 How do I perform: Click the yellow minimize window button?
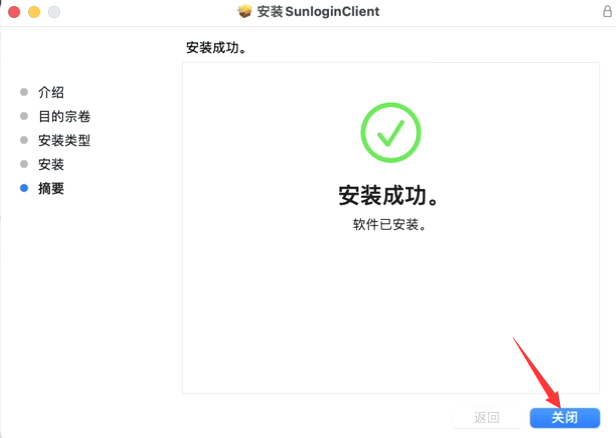point(34,12)
